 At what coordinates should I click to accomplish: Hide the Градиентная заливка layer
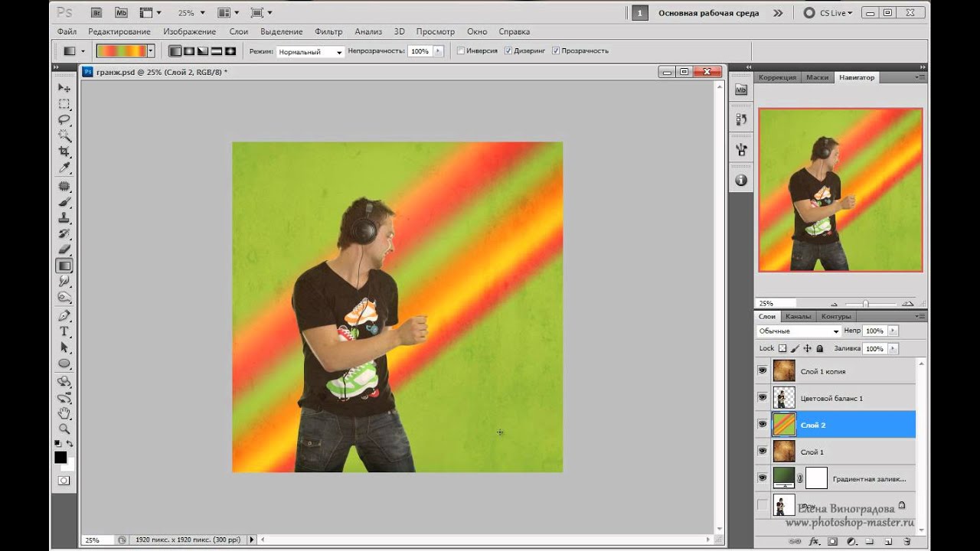(x=762, y=478)
